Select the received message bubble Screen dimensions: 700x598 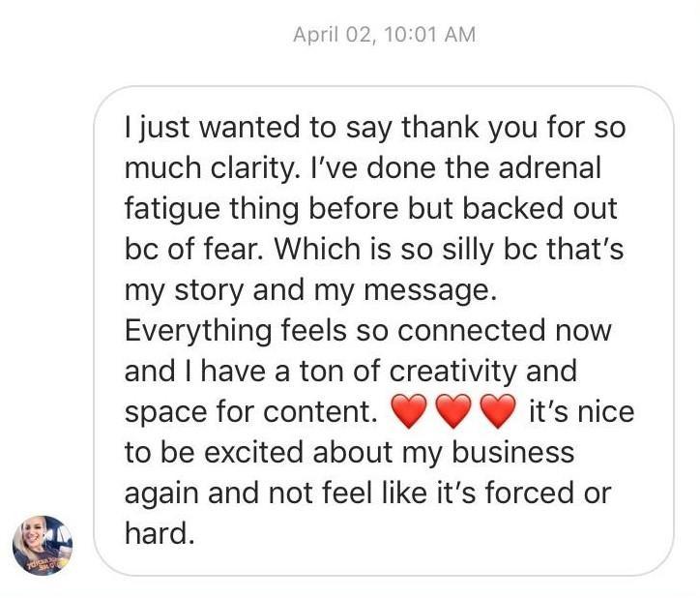384,331
